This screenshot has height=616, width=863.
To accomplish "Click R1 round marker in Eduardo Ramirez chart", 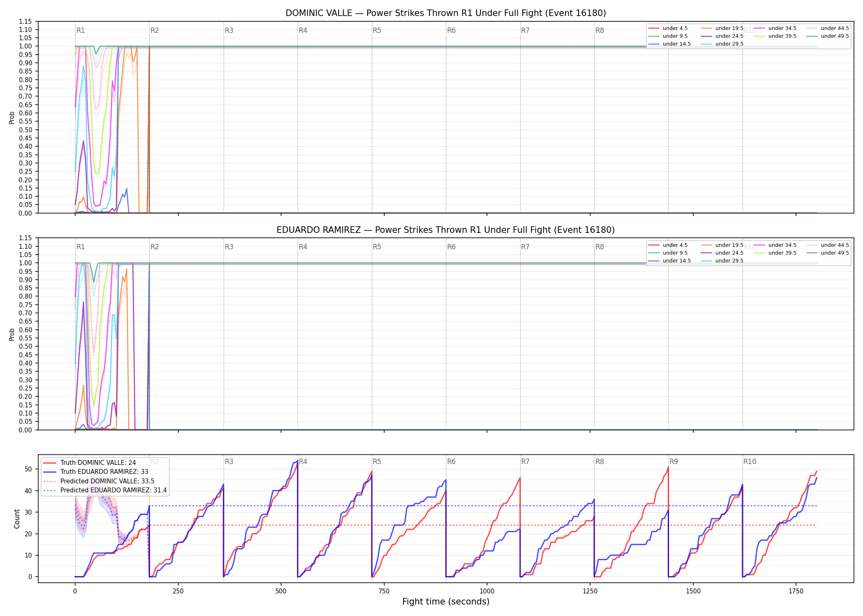I will [81, 247].
